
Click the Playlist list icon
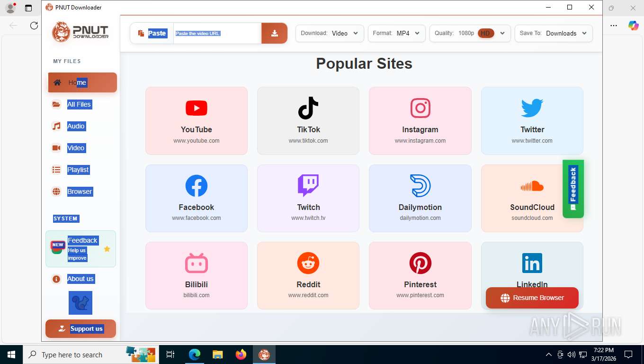56,170
